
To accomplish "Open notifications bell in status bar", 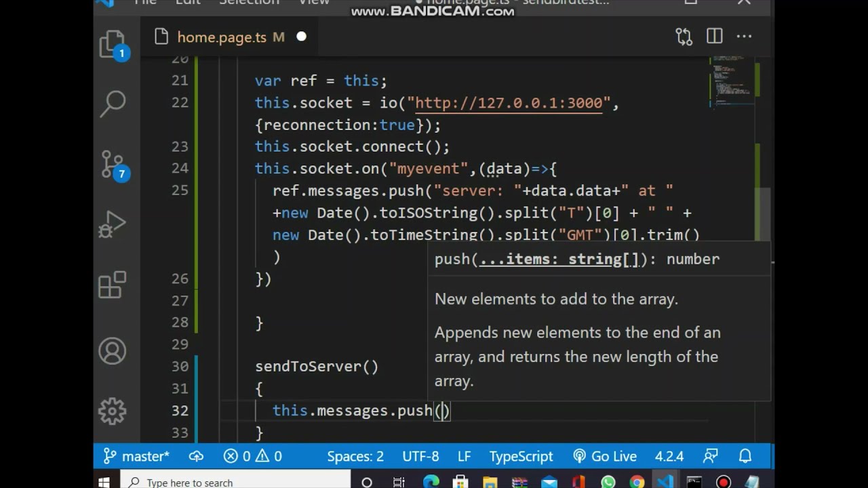I will [745, 456].
